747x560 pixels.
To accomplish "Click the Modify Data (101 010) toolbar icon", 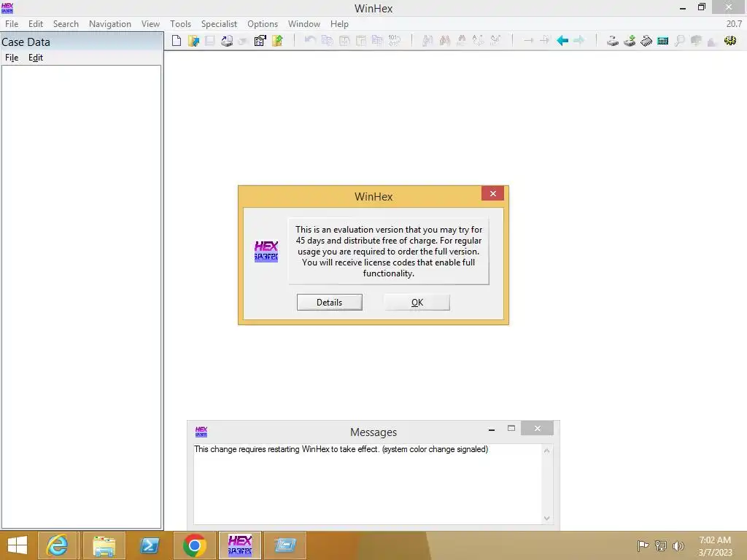I will pos(395,41).
